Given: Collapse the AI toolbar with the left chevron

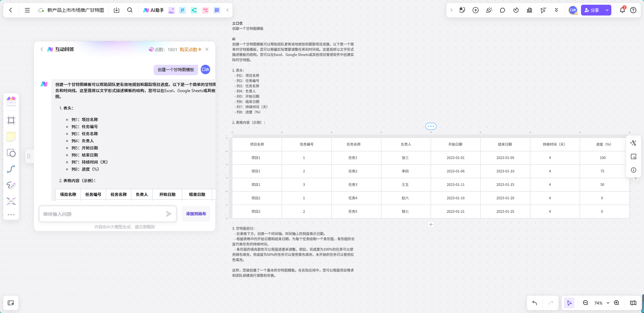Looking at the screenshot, I should tap(228, 10).
